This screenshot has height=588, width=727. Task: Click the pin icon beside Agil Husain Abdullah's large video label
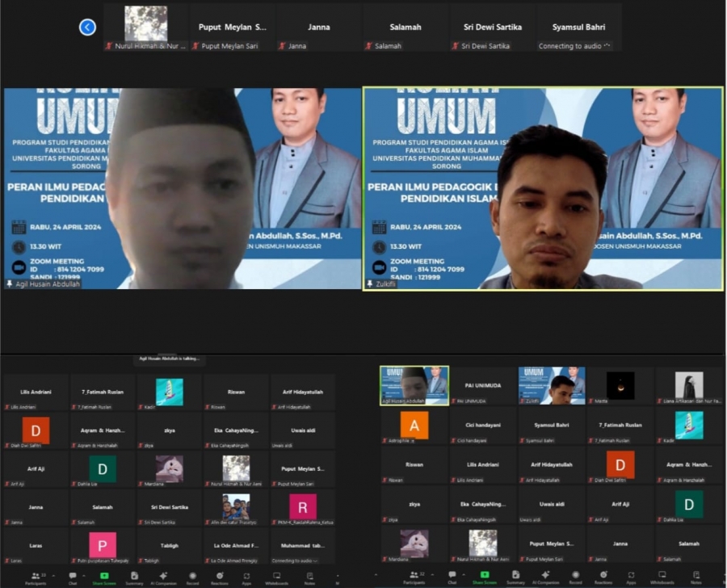coord(9,283)
